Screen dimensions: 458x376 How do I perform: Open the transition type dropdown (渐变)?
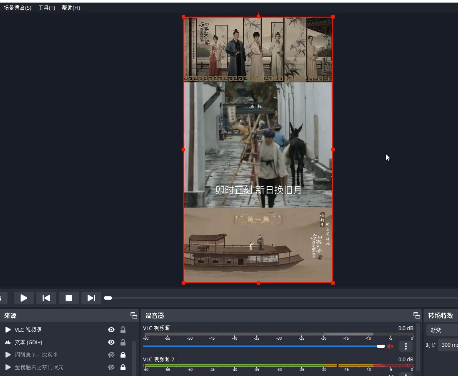pyautogui.click(x=442, y=330)
